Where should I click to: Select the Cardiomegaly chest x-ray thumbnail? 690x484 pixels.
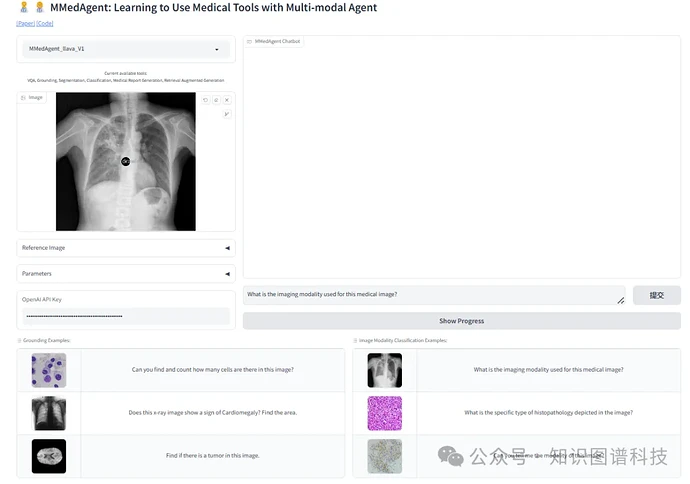pos(48,412)
